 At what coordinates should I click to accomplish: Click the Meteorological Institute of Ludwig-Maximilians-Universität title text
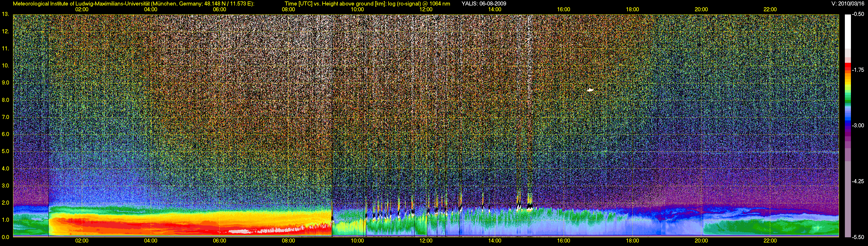tap(133, 4)
